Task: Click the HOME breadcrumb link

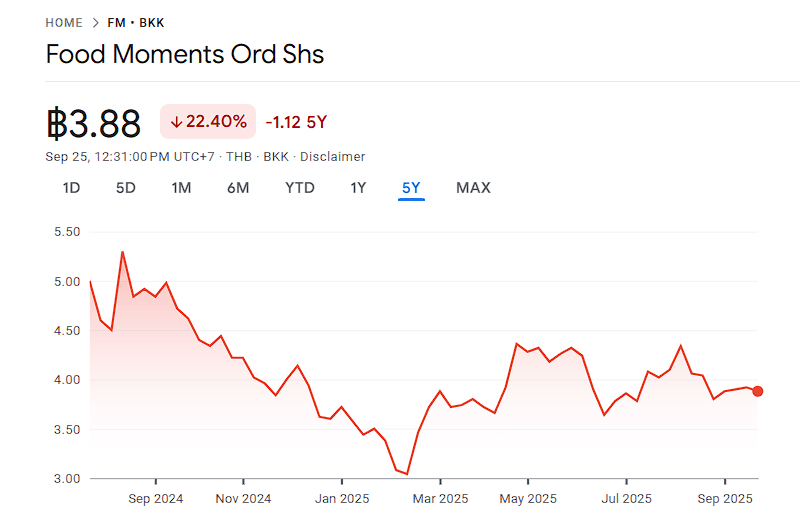Action: tap(64, 22)
